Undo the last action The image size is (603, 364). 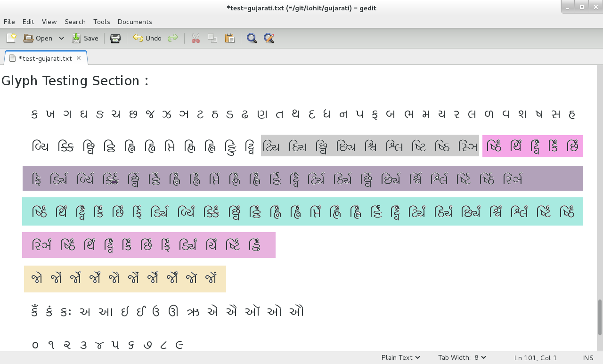[147, 38]
